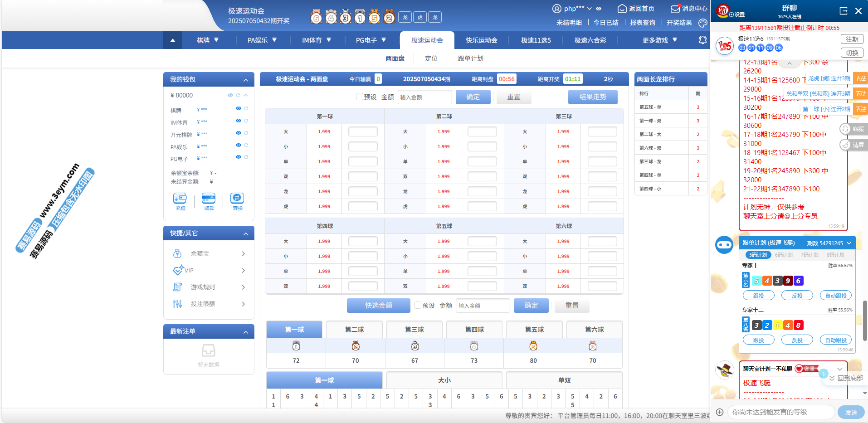Click the top 输入金额 amount input field

(424, 97)
